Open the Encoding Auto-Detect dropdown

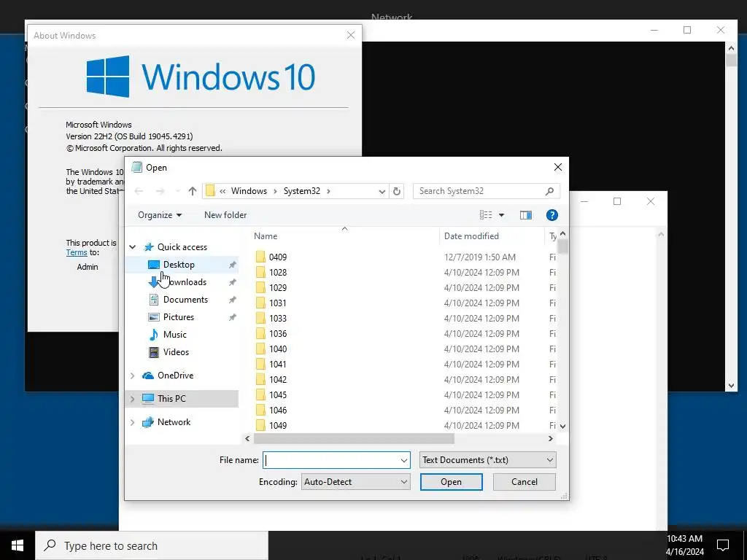tap(355, 482)
